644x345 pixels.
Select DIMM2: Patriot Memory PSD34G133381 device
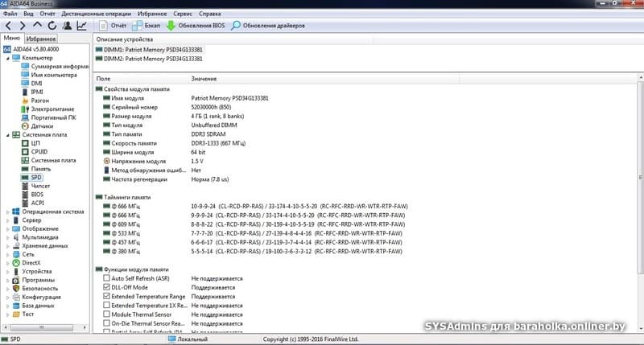point(149,59)
